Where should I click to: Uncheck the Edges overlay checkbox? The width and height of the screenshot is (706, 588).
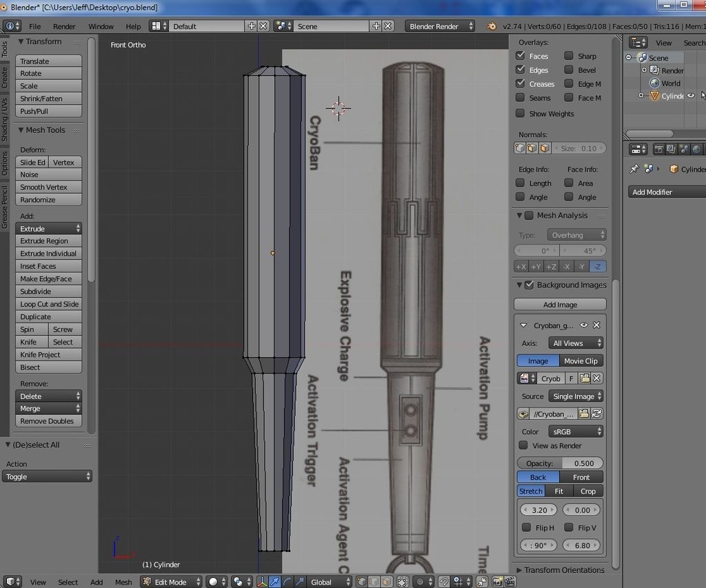(521, 70)
